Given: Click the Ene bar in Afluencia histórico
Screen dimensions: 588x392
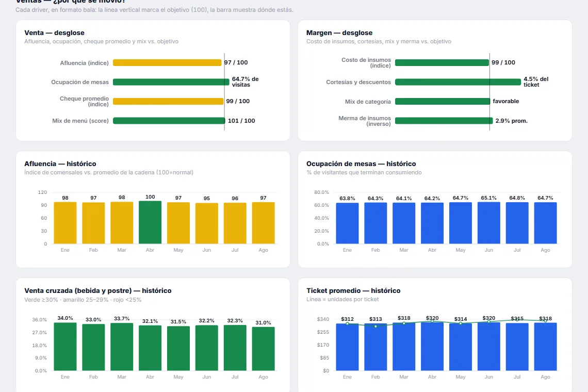Looking at the screenshot, I should tap(66, 223).
